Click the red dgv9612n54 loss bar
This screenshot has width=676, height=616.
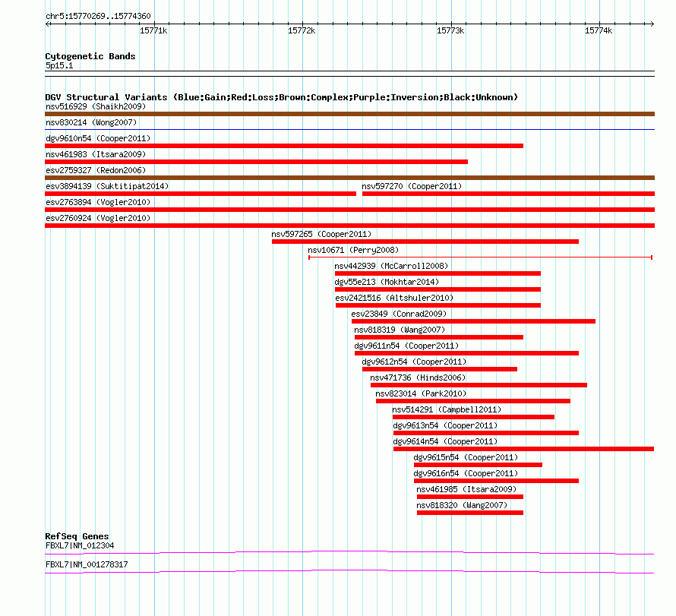(x=440, y=369)
